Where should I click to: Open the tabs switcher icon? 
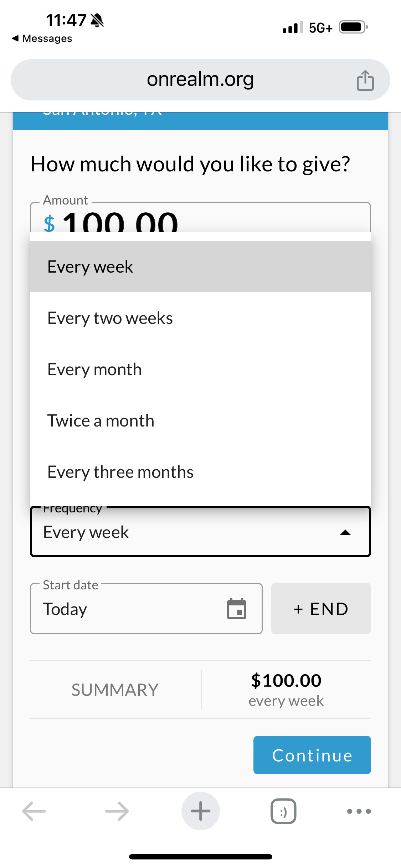pyautogui.click(x=283, y=811)
